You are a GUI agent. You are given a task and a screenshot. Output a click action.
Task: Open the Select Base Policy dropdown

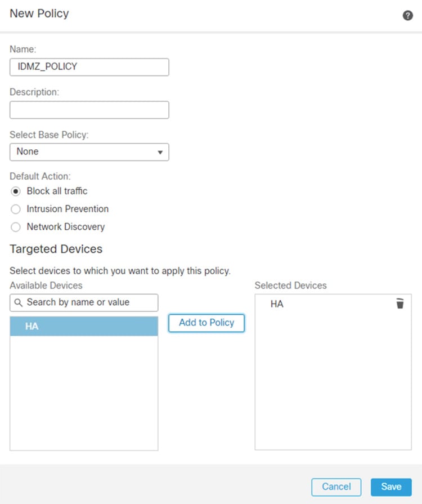(89, 152)
